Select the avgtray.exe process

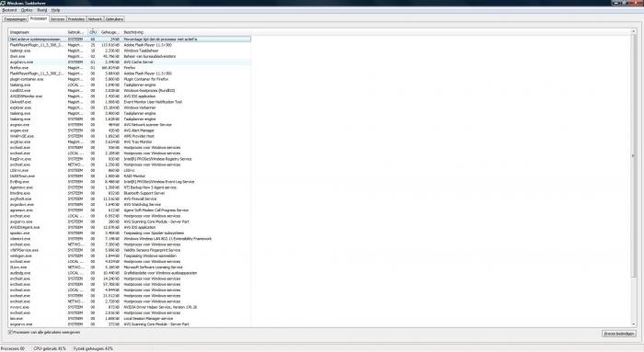coord(130,142)
